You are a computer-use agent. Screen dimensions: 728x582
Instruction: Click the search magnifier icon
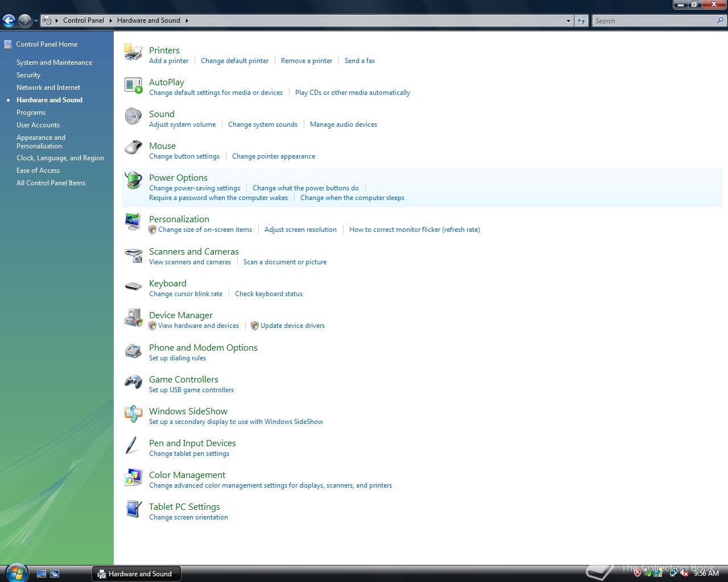(x=721, y=20)
